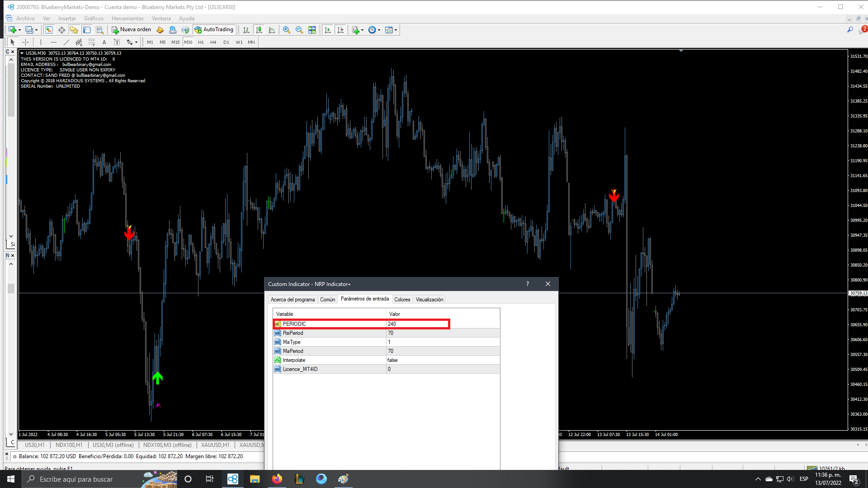
Task: Expand the indicators list dropdown
Action: pos(362,30)
